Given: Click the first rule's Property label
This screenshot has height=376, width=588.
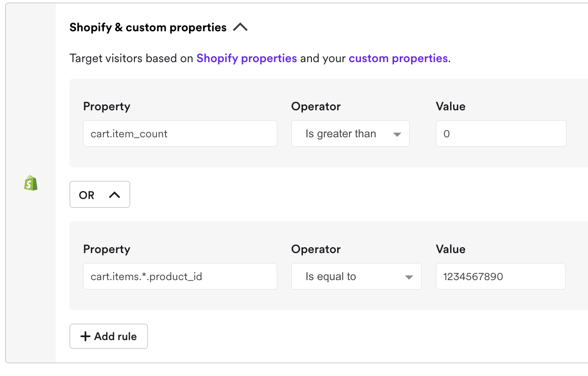Looking at the screenshot, I should [x=107, y=106].
